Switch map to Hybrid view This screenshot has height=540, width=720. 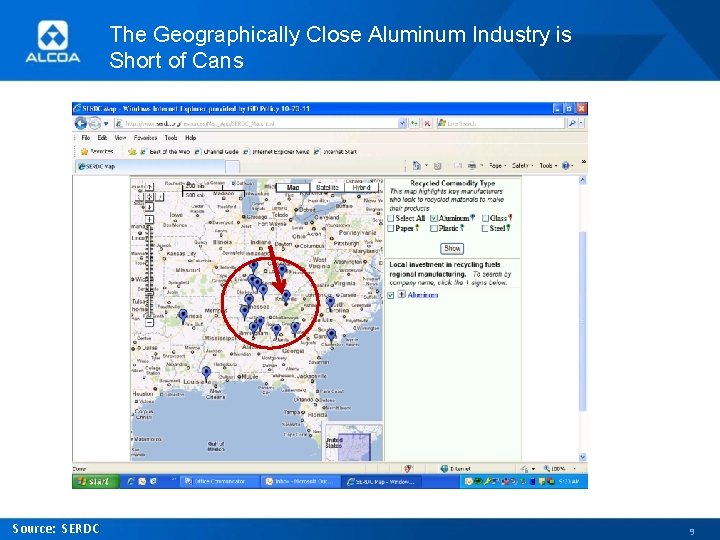tap(361, 187)
